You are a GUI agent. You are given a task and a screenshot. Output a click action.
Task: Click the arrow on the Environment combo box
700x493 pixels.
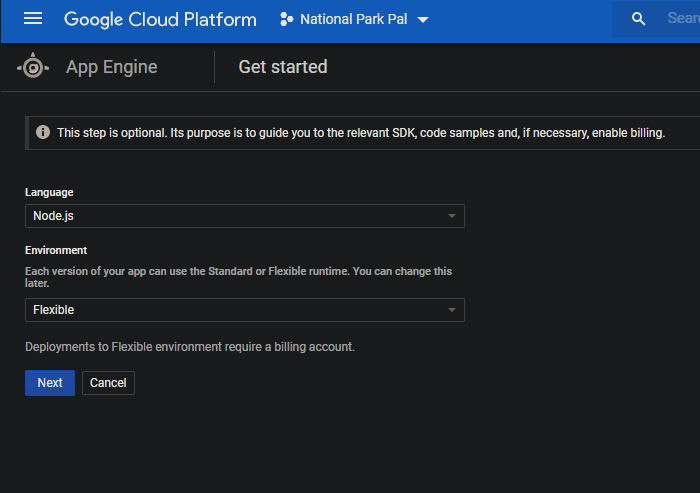point(452,310)
